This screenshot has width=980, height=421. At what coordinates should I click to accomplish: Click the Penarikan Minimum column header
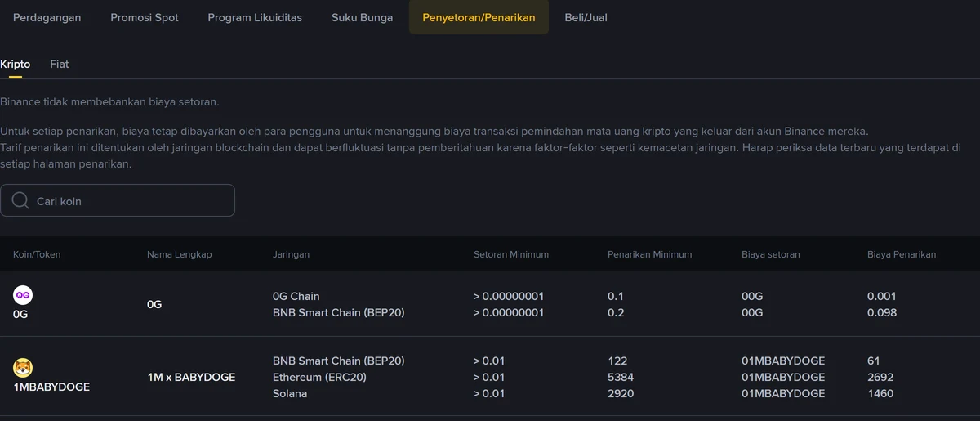tap(650, 254)
